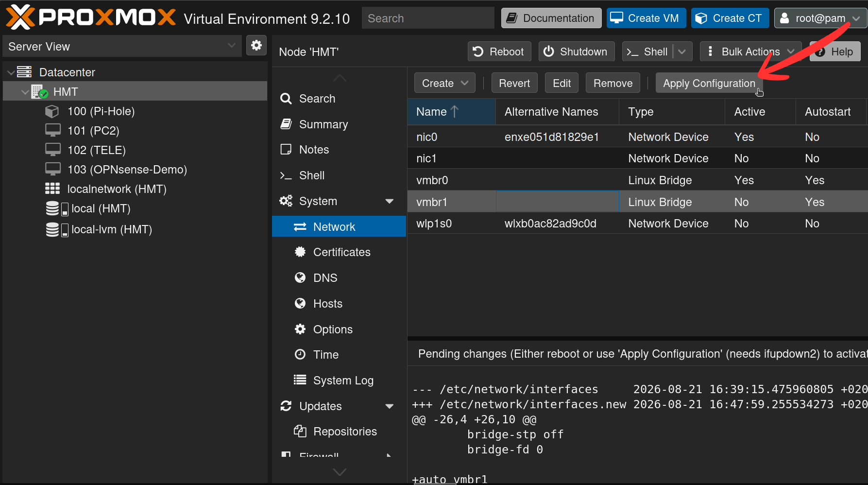The width and height of the screenshot is (868, 485).
Task: Open the Bulk Actions dropdown
Action: coord(751,52)
